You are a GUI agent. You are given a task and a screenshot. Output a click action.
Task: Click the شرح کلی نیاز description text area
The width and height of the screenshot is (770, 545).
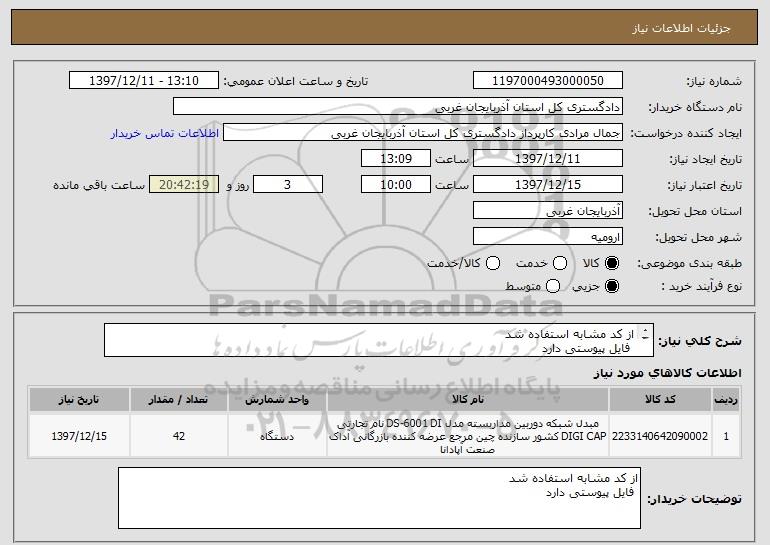379,340
